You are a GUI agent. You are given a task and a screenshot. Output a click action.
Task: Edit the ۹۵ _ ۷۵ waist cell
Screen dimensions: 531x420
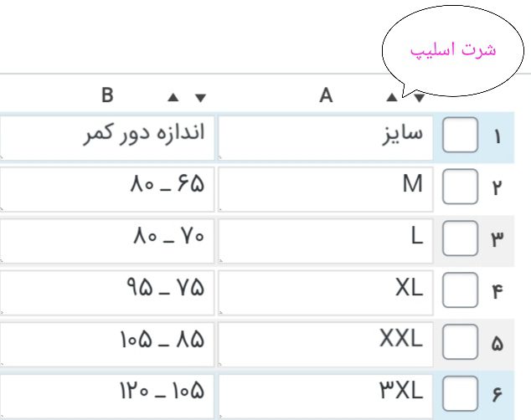point(107,291)
